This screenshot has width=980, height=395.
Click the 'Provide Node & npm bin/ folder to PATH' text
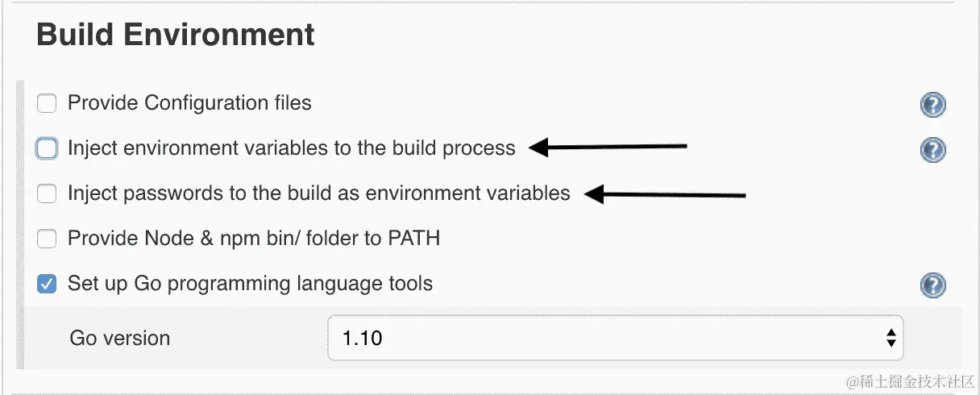253,239
